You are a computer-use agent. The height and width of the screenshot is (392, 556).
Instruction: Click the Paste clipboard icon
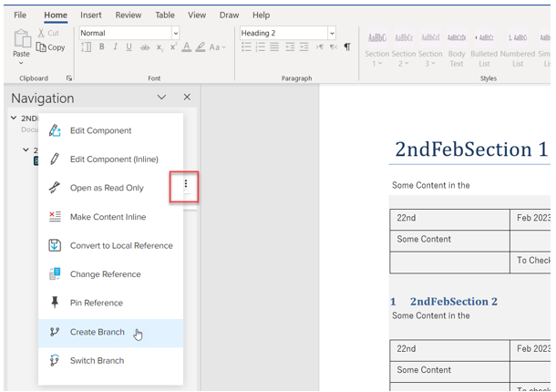tap(22, 38)
